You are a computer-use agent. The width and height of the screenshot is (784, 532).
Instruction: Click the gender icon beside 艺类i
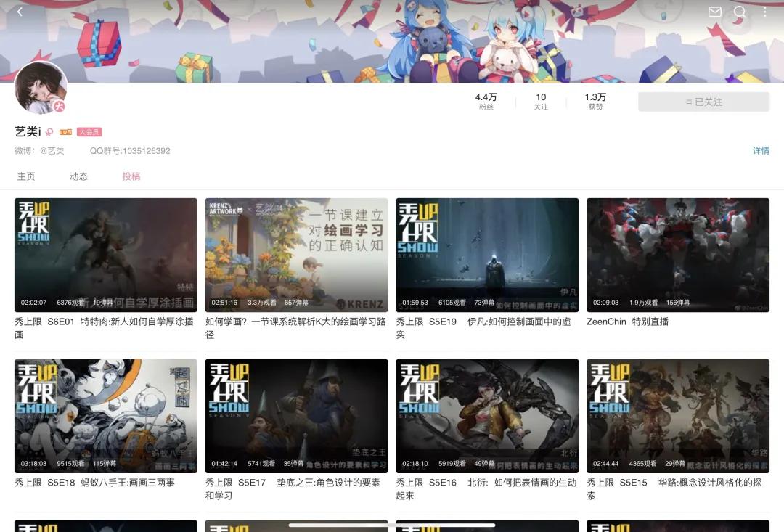pos(49,132)
